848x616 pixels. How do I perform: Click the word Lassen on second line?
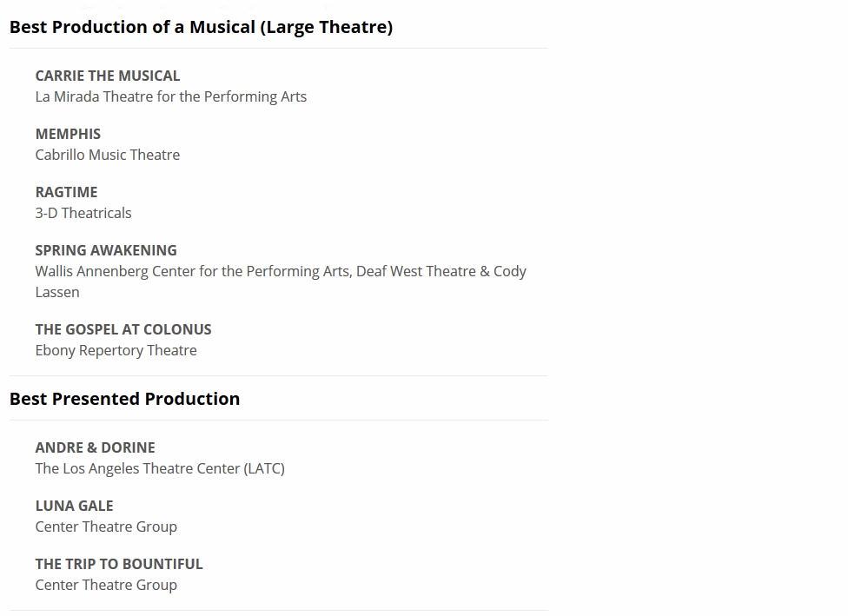[x=57, y=292]
